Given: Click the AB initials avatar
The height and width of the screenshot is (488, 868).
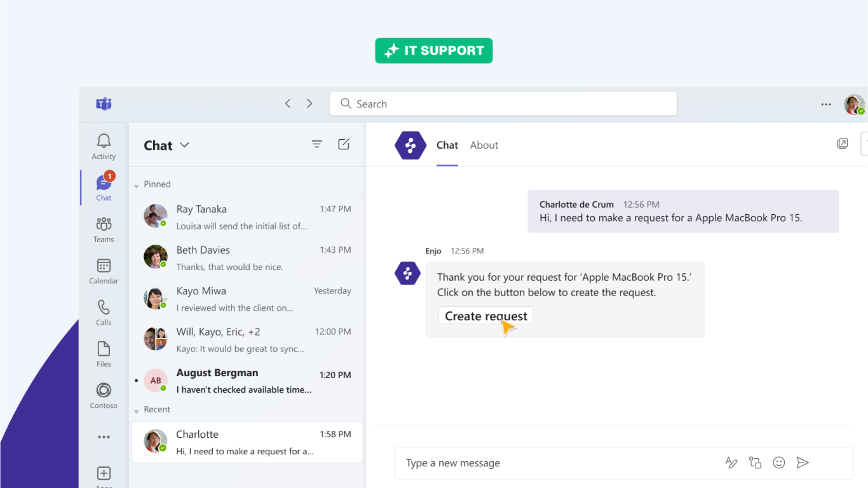Looking at the screenshot, I should click(156, 380).
